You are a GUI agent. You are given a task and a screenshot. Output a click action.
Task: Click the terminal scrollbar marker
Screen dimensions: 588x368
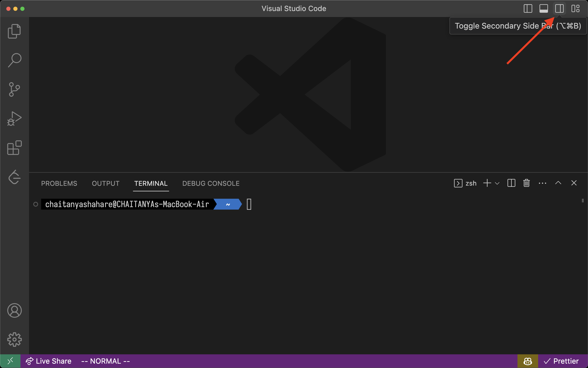click(583, 200)
